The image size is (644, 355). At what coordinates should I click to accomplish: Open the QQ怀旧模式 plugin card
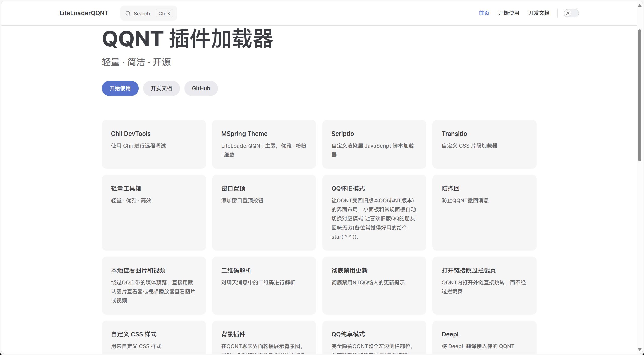(x=374, y=212)
